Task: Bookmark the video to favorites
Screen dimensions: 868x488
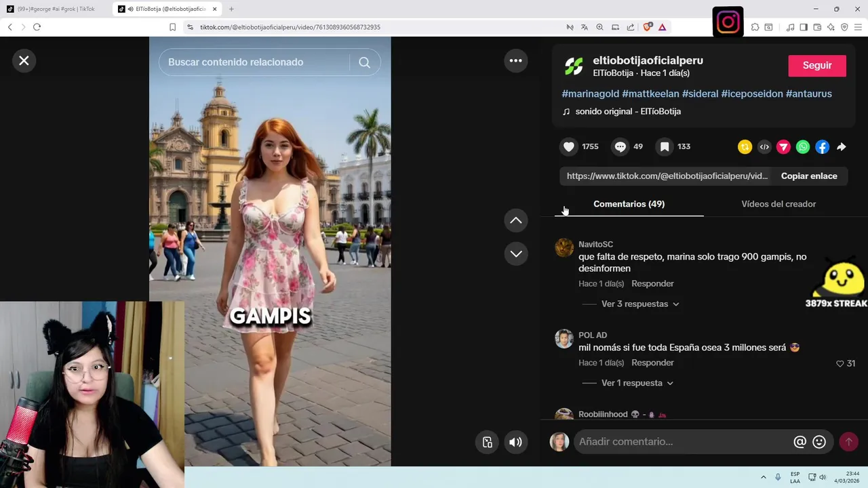Action: point(665,146)
